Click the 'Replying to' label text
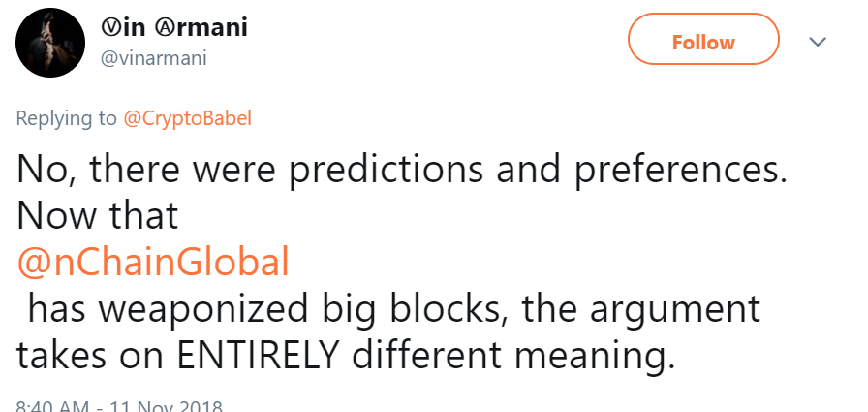Viewport: 868px width, 412px height. point(67,118)
